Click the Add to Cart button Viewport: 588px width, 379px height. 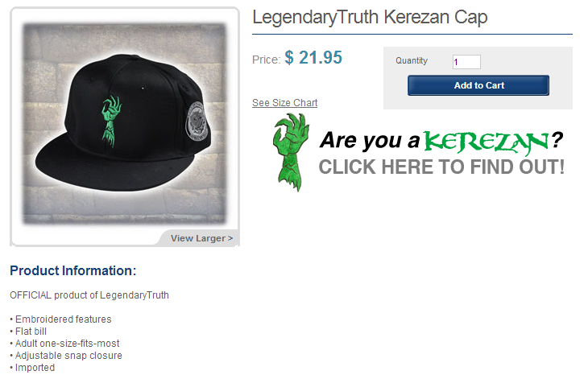pos(478,85)
